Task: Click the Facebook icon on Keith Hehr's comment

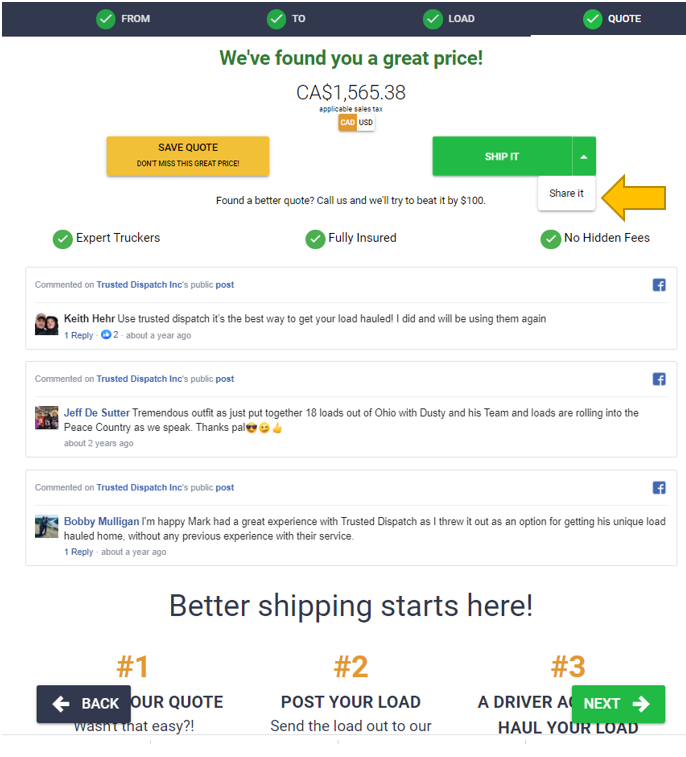Action: [x=658, y=285]
